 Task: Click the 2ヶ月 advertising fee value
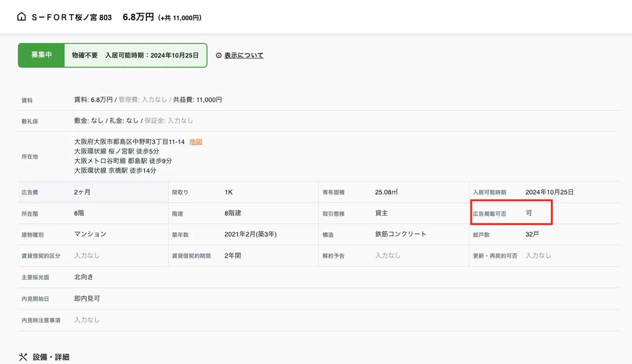point(82,192)
